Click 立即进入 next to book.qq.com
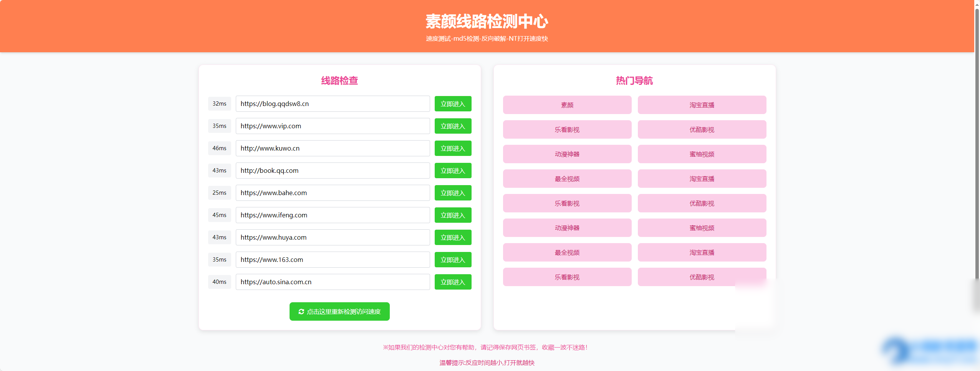The height and width of the screenshot is (371, 980). (x=453, y=170)
